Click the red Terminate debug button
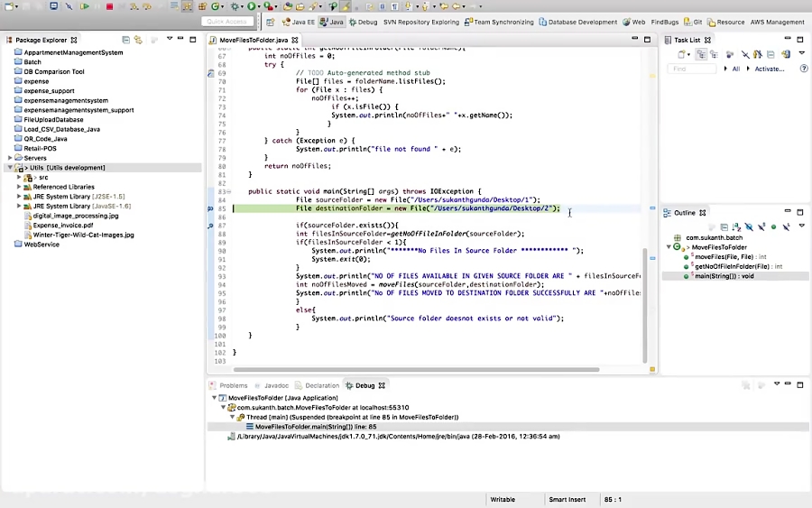The image size is (812, 508). 109,6
